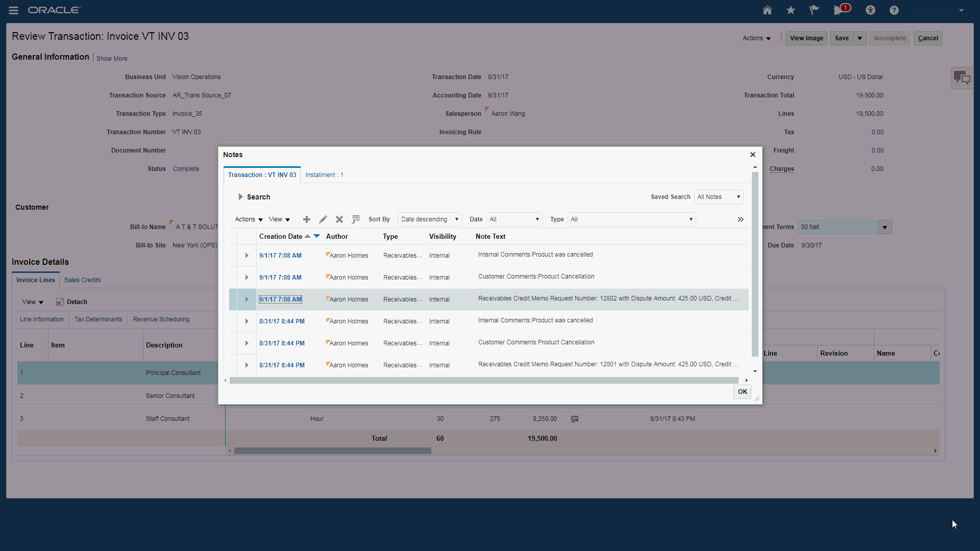Click the delete note X icon
This screenshot has height=551, width=980.
[339, 219]
